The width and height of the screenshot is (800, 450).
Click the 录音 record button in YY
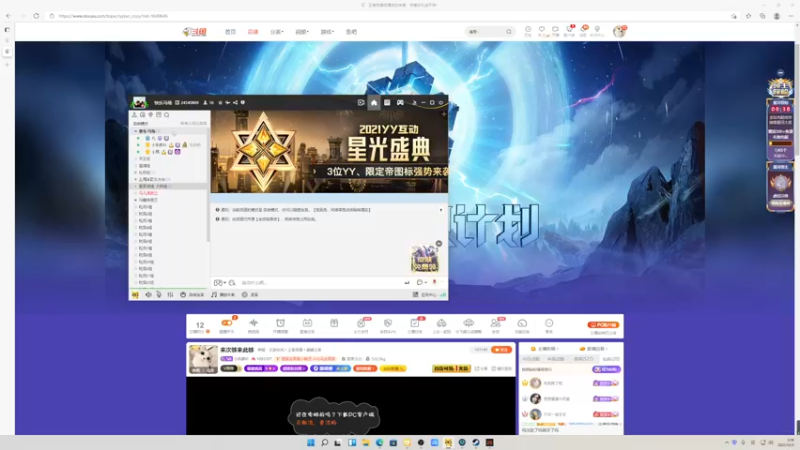pyautogui.click(x=250, y=294)
